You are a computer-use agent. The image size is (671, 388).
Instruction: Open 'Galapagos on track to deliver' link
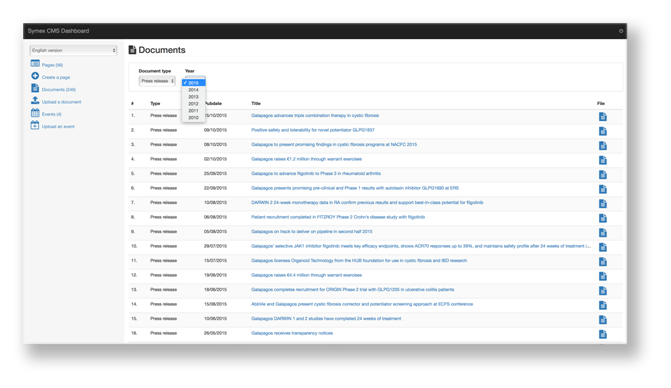pyautogui.click(x=312, y=231)
